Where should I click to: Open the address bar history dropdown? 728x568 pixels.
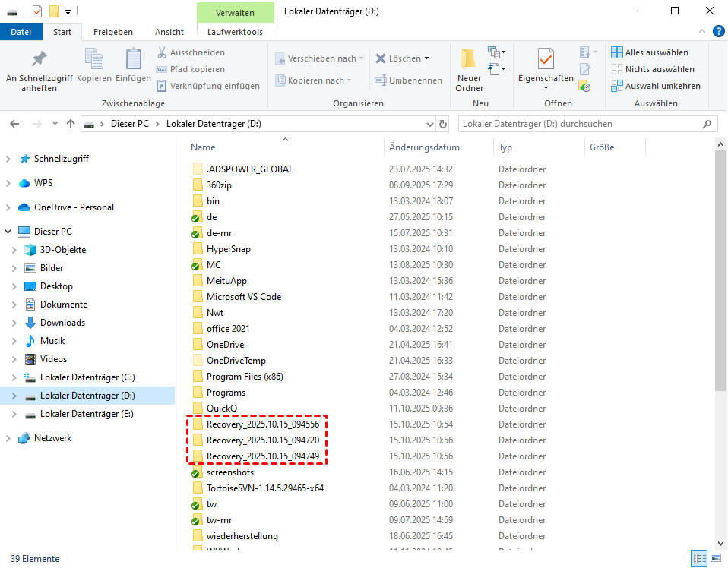[x=428, y=124]
